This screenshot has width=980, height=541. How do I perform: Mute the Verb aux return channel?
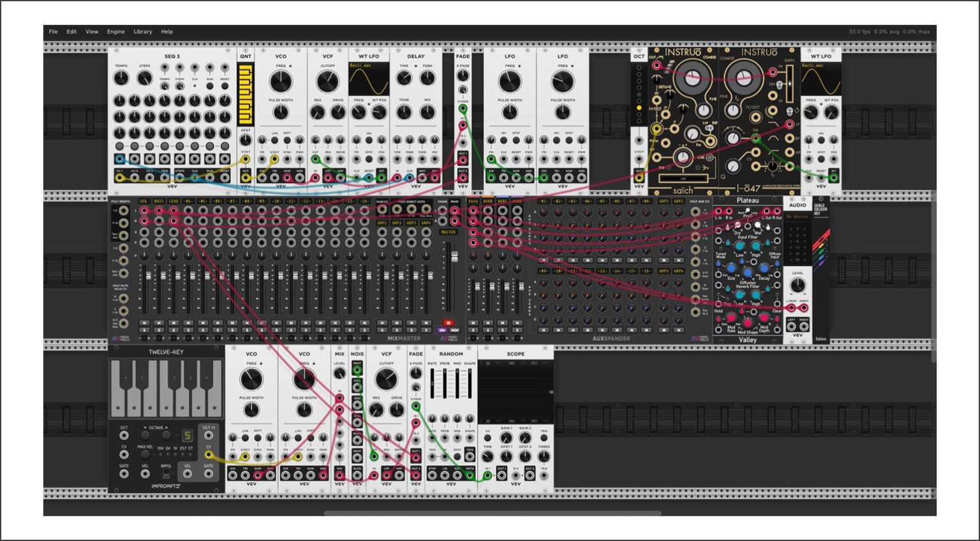coord(474,323)
